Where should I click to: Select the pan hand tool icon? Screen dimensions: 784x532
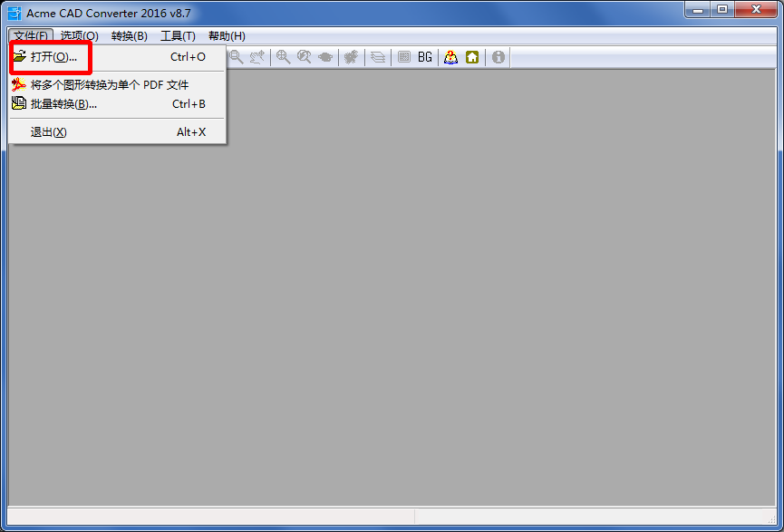click(257, 57)
